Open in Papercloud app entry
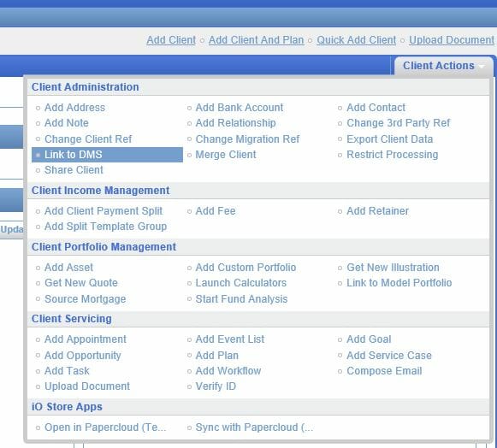Viewport: 497px width, 448px height. (105, 427)
